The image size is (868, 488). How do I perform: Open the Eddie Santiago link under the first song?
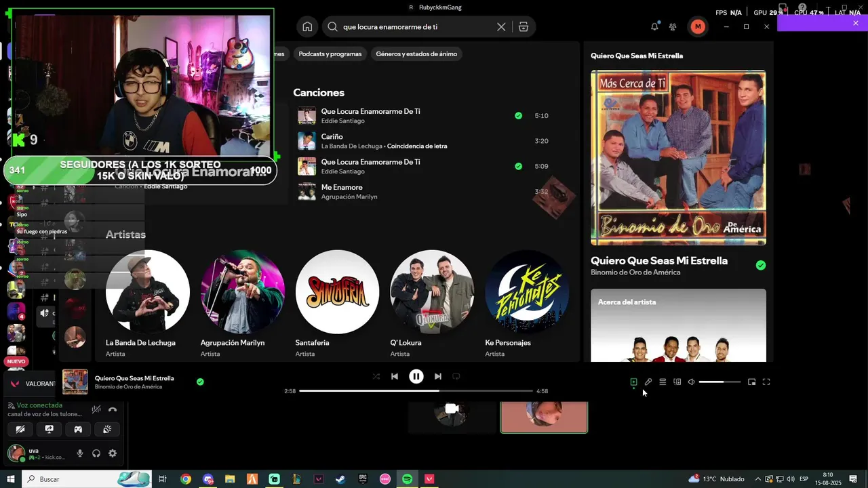(x=343, y=121)
